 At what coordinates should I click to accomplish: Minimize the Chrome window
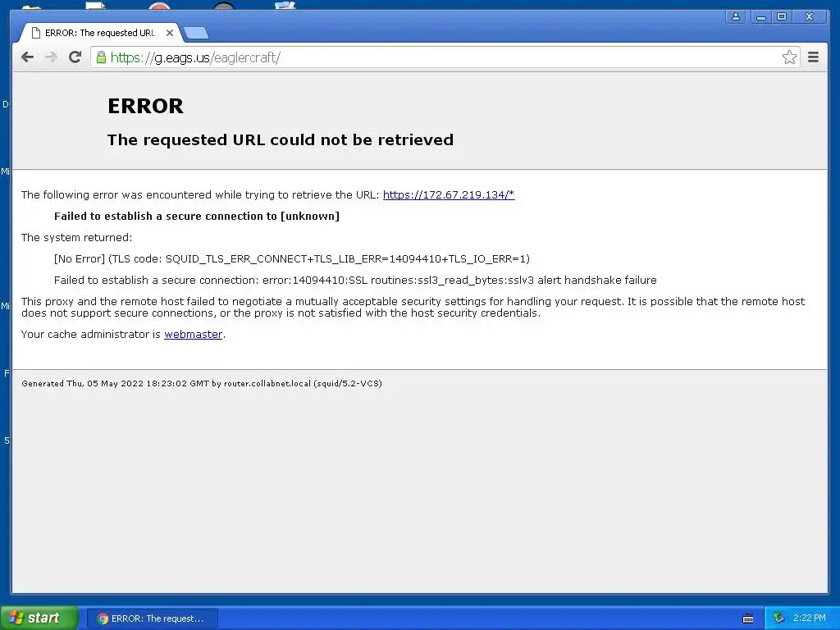760,16
